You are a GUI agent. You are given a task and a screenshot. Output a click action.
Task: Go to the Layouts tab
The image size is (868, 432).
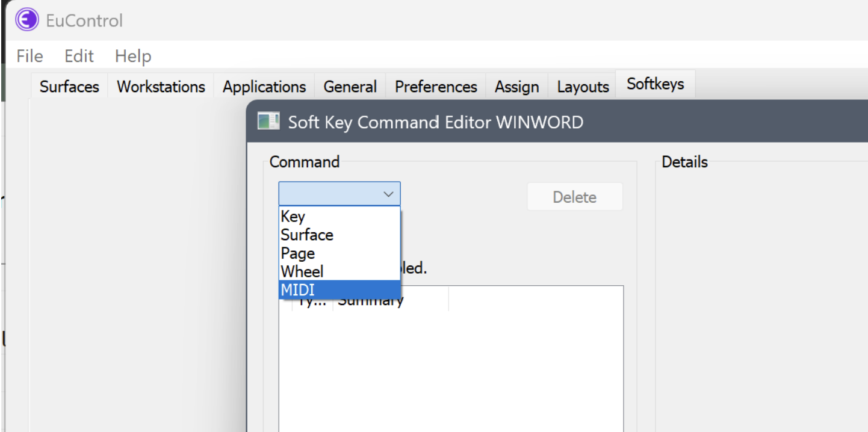pyautogui.click(x=583, y=87)
